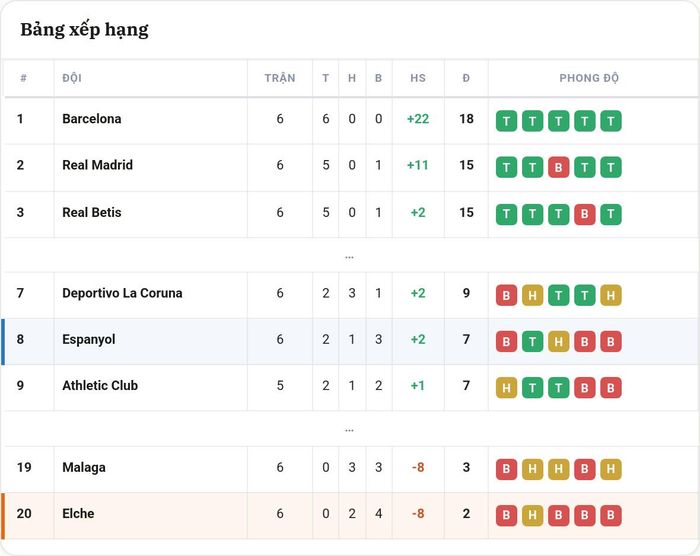
Task: Expand hidden rows between Real Betis and Deportivo
Action: click(349, 257)
